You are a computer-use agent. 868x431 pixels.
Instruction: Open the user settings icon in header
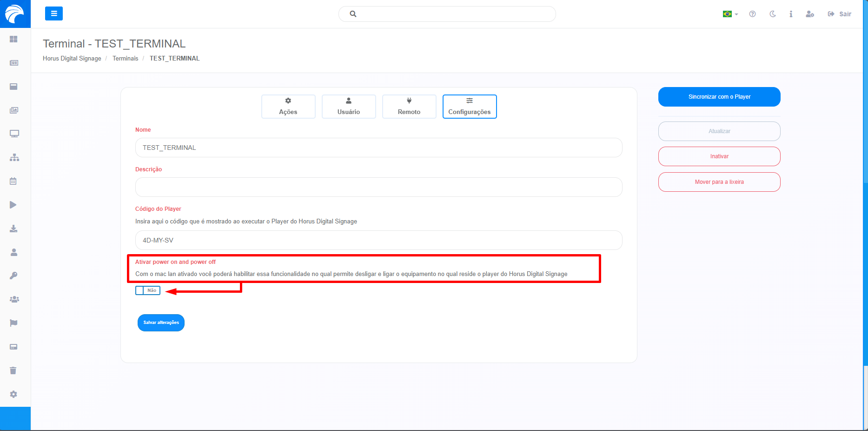pyautogui.click(x=809, y=14)
